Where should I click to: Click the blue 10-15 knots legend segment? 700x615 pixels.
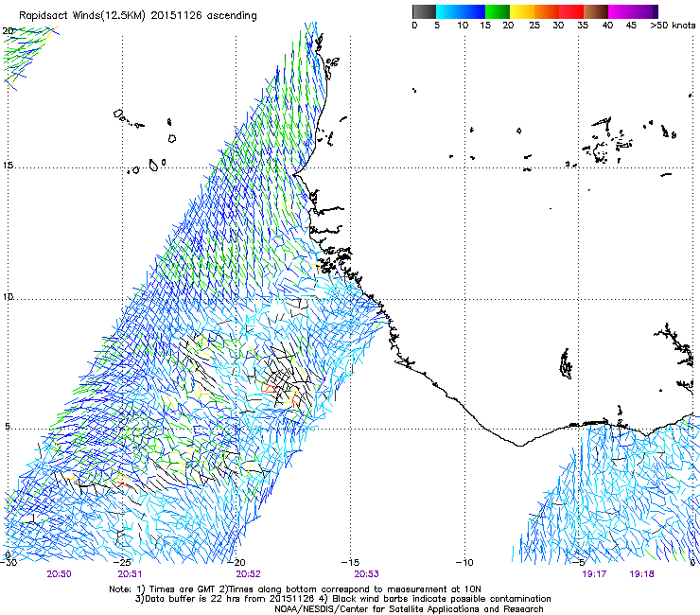pyautogui.click(x=472, y=11)
